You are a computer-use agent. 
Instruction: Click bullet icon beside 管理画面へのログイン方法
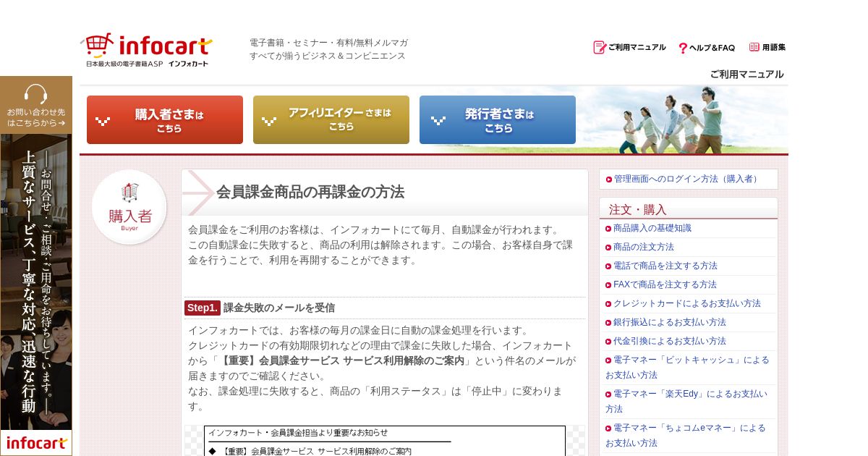point(609,180)
